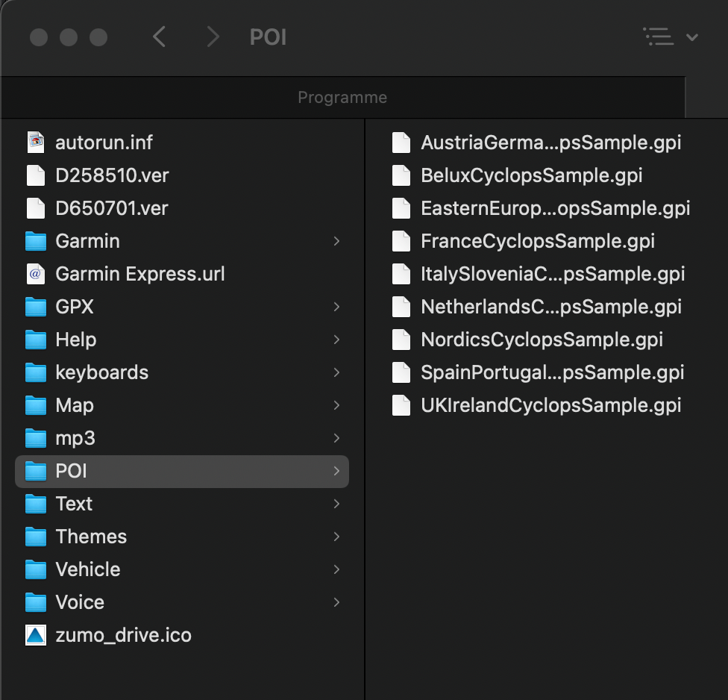This screenshot has height=700, width=728.
Task: Click the Garmin Express.url shortcut icon
Action: click(x=36, y=274)
